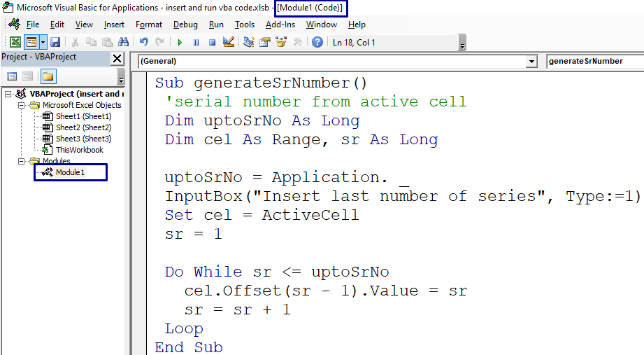
Task: Open the Run menu
Action: [216, 25]
